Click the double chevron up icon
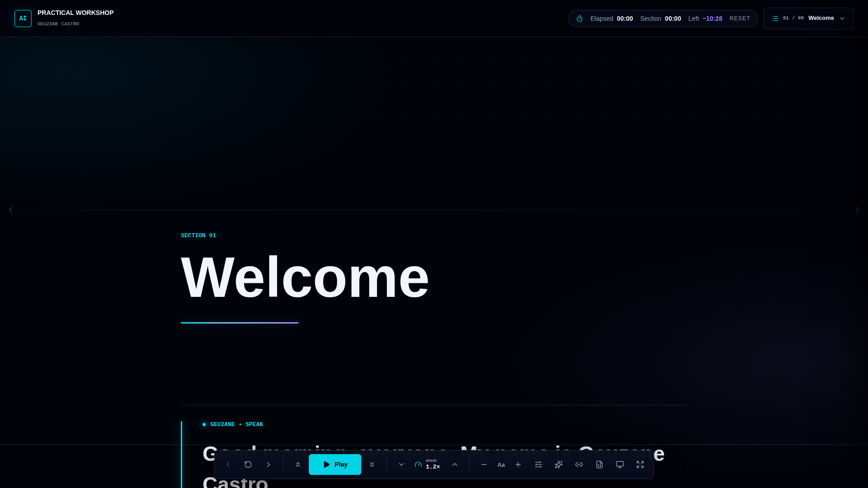This screenshot has width=868, height=488. pos(298,465)
